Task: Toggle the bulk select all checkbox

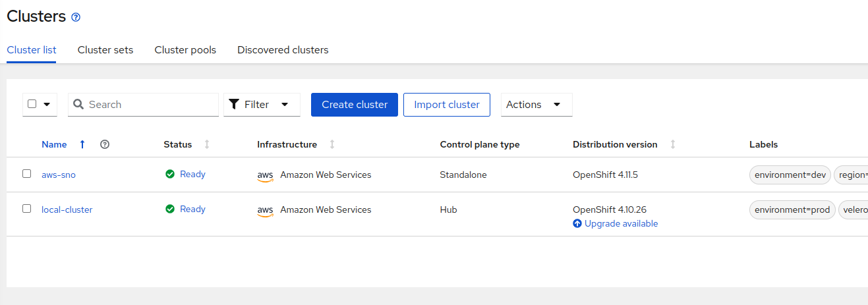Action: point(32,104)
